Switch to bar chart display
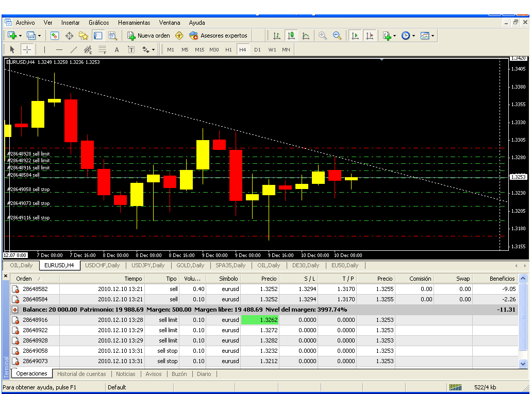This screenshot has width=532, height=394. pos(277,36)
